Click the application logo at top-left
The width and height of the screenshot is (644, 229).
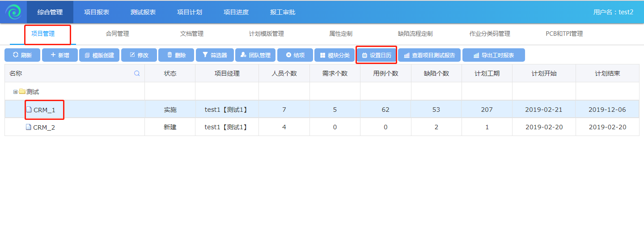click(x=13, y=12)
